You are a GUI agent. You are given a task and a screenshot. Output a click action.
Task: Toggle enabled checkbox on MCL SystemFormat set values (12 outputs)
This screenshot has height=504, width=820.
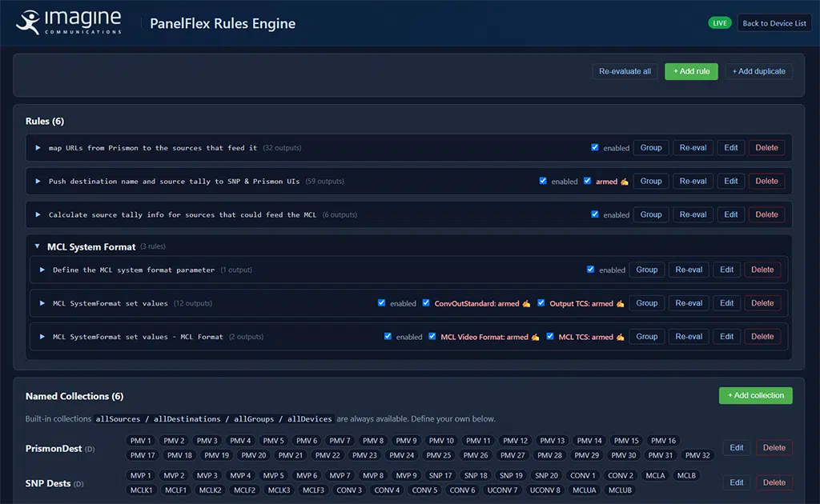point(381,303)
